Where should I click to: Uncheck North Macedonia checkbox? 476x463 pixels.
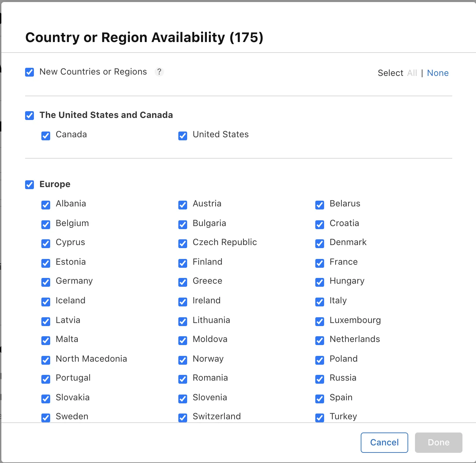point(46,360)
